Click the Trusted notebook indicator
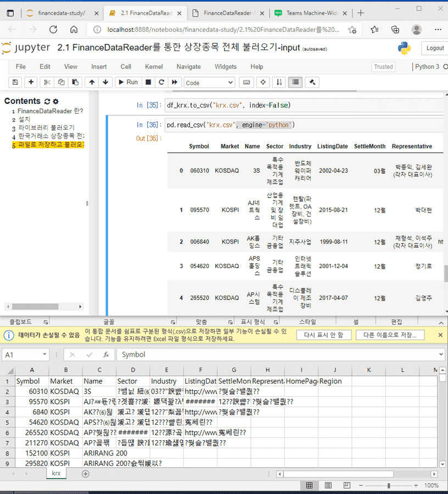448x494 pixels. point(383,67)
